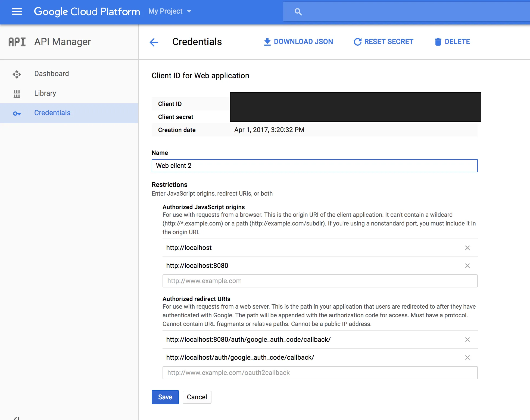Save the credential changes
This screenshot has height=420, width=530.
165,397
